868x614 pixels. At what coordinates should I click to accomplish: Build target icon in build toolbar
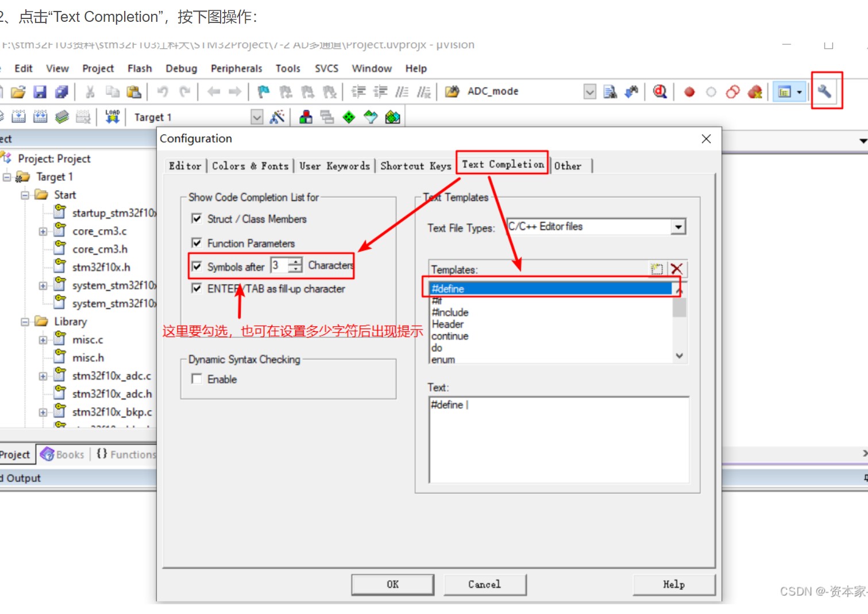click(19, 117)
